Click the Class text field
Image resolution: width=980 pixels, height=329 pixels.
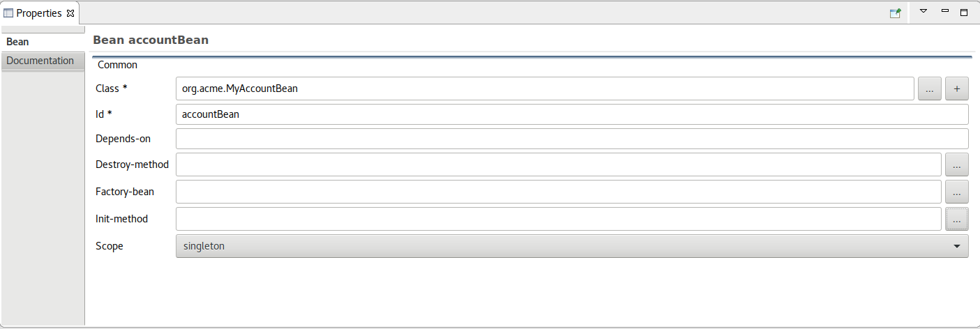(544, 89)
